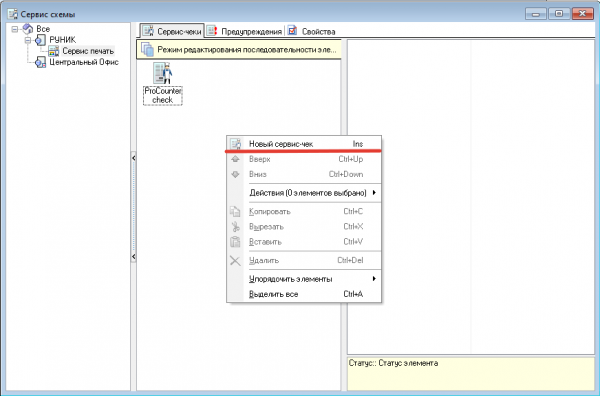The width and height of the screenshot is (600, 396).
Task: Open the Действия submenu arrow
Action: (x=374, y=192)
